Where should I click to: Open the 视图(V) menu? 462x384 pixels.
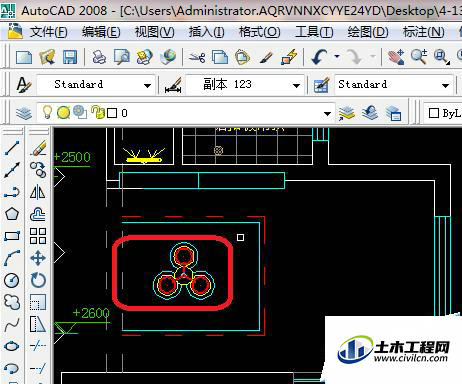click(x=154, y=32)
